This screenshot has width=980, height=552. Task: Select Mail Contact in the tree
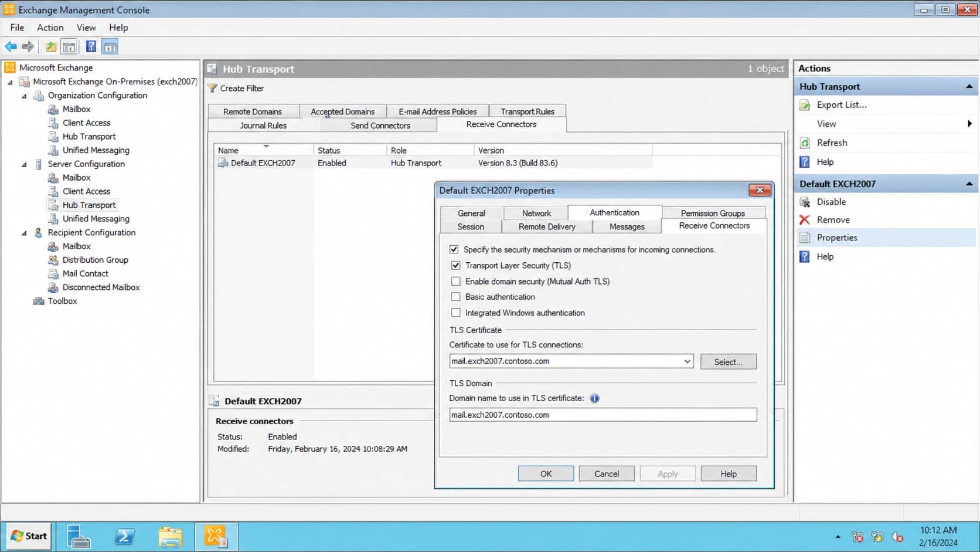pyautogui.click(x=85, y=273)
